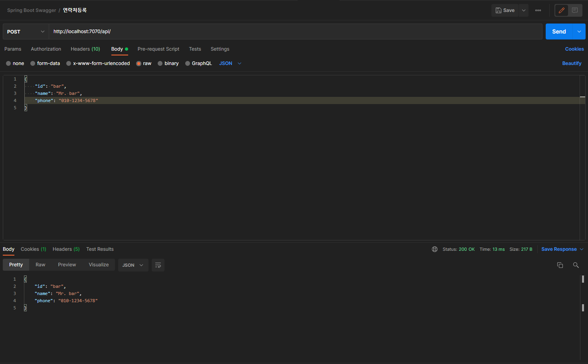The height and width of the screenshot is (364, 588).
Task: Open the comments panel icon
Action: 575,10
